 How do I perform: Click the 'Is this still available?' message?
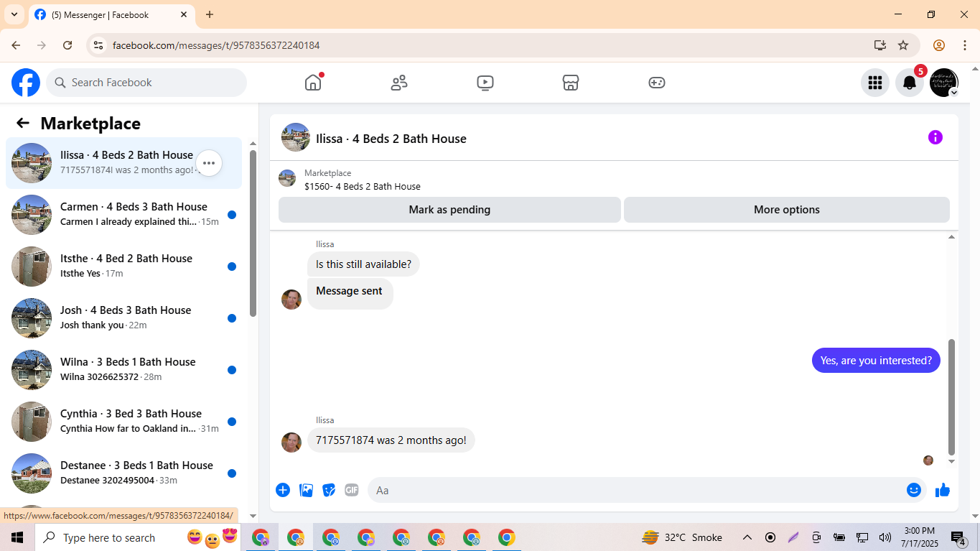pos(363,264)
